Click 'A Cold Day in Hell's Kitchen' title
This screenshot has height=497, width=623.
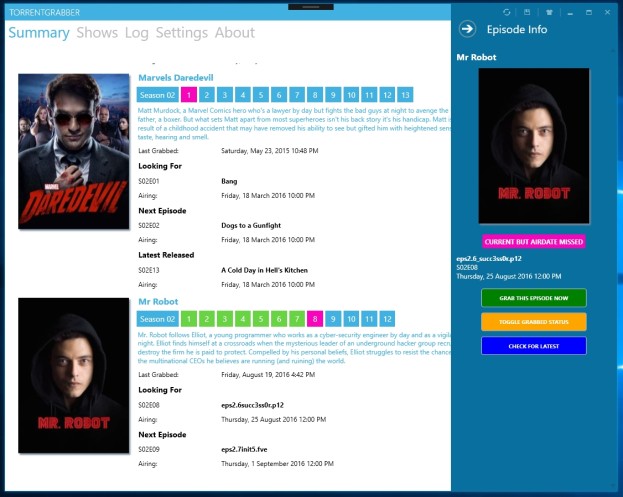pos(264,270)
